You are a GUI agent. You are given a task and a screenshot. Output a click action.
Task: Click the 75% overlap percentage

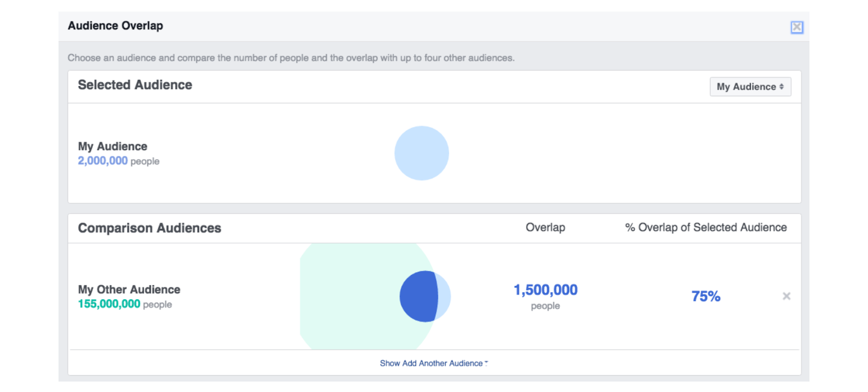tap(706, 296)
